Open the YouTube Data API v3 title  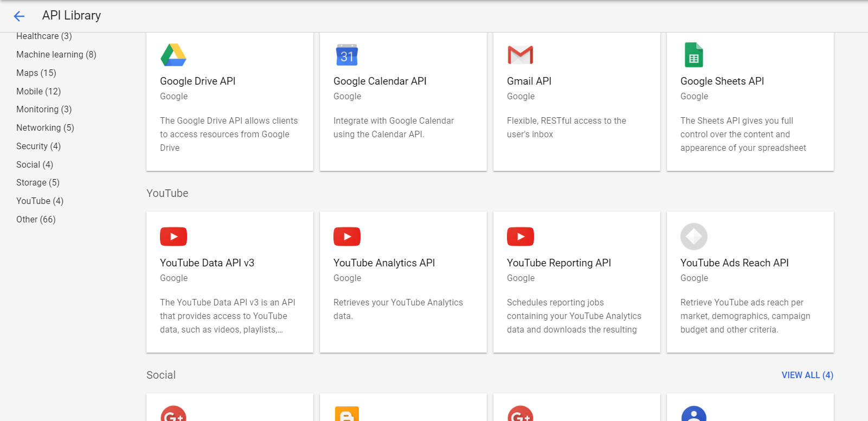tap(207, 263)
